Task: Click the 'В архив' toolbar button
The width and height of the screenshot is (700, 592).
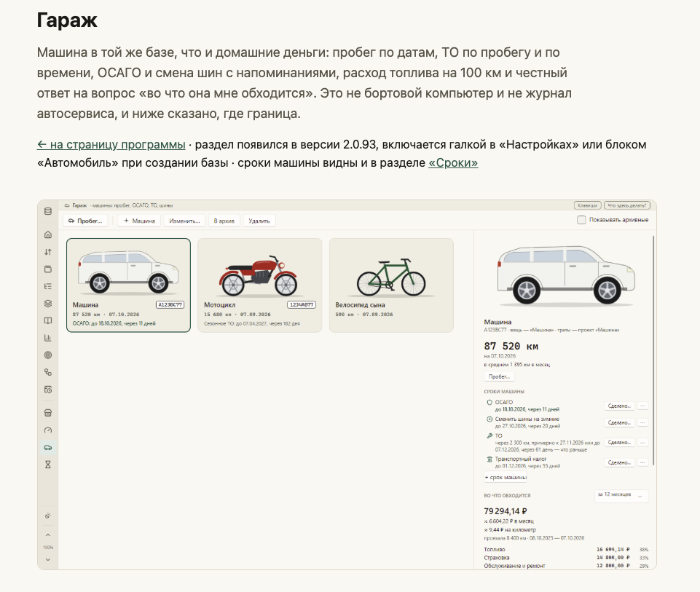Action: click(224, 221)
